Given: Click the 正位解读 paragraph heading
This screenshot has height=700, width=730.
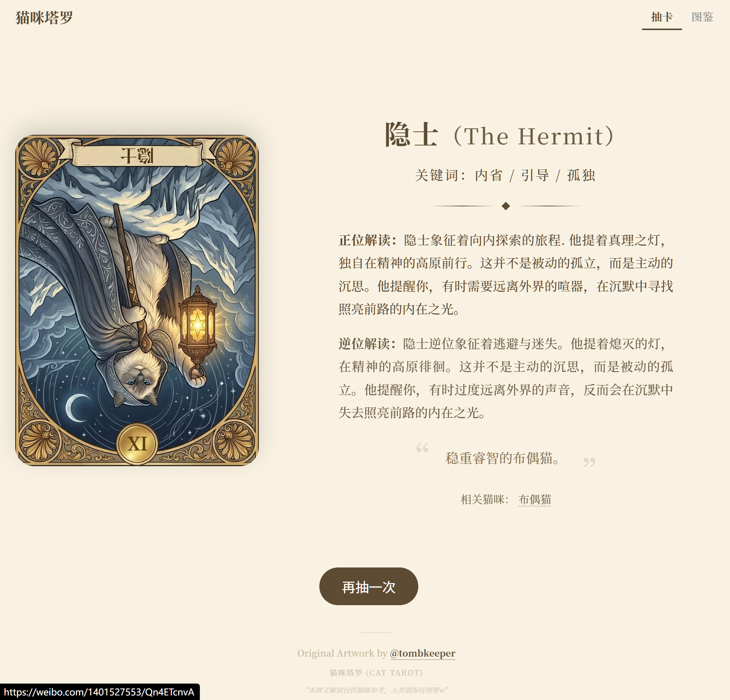Looking at the screenshot, I should pyautogui.click(x=368, y=240).
